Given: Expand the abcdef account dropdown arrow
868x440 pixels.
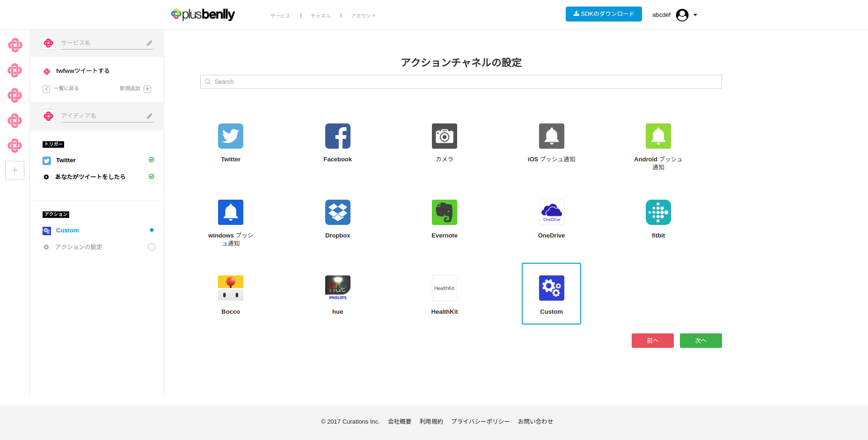Looking at the screenshot, I should pos(695,15).
